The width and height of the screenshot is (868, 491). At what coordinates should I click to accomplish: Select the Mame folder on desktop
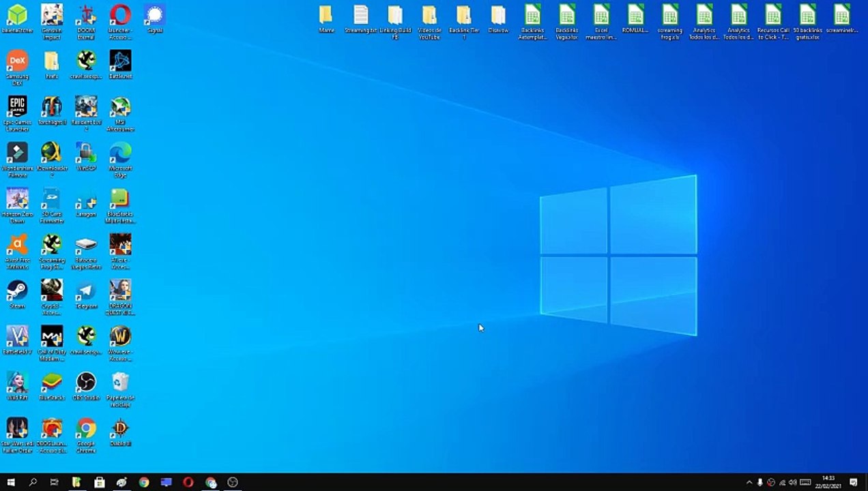point(326,18)
